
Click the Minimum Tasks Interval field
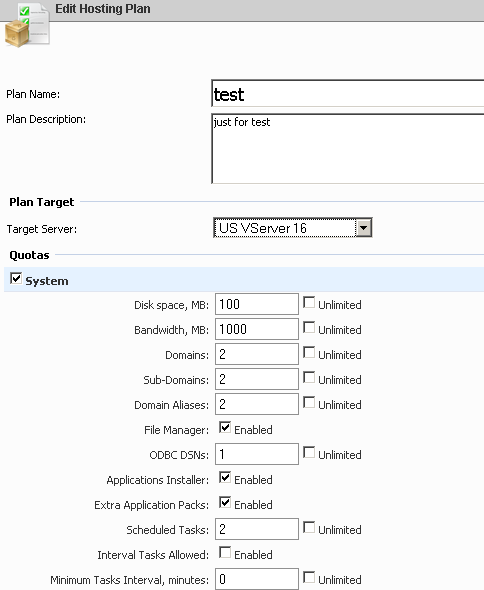(257, 579)
